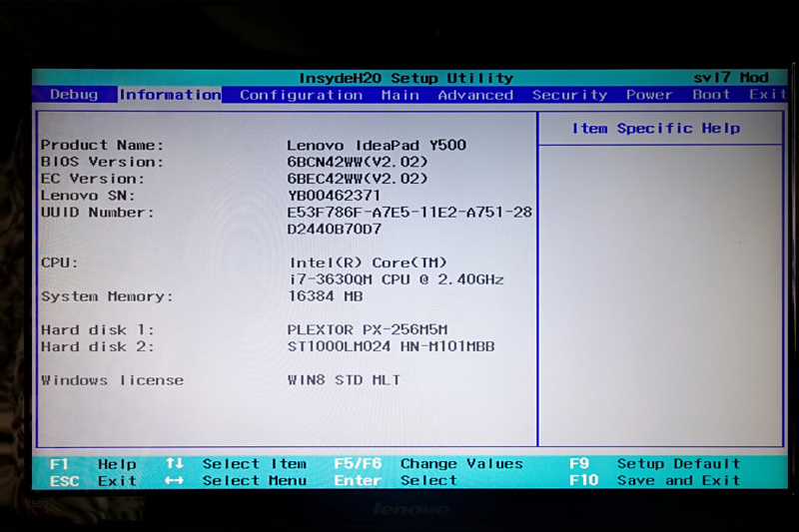Select the Lenovo SN label
The image size is (799, 532).
click(x=88, y=196)
